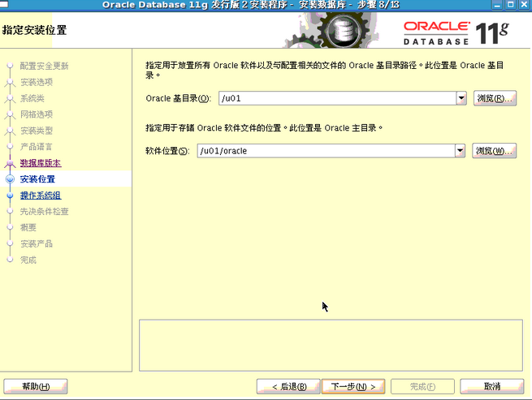The width and height of the screenshot is (532, 400).
Task: Click the 安装产品 step label
Action: pos(37,243)
